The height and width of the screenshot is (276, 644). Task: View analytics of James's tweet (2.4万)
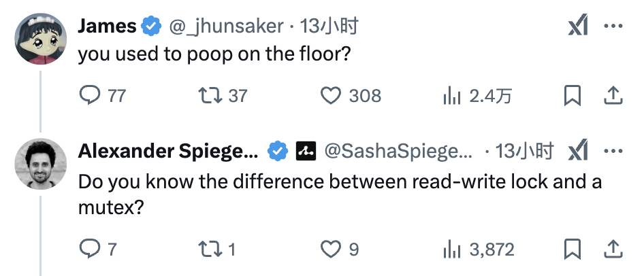point(452,96)
